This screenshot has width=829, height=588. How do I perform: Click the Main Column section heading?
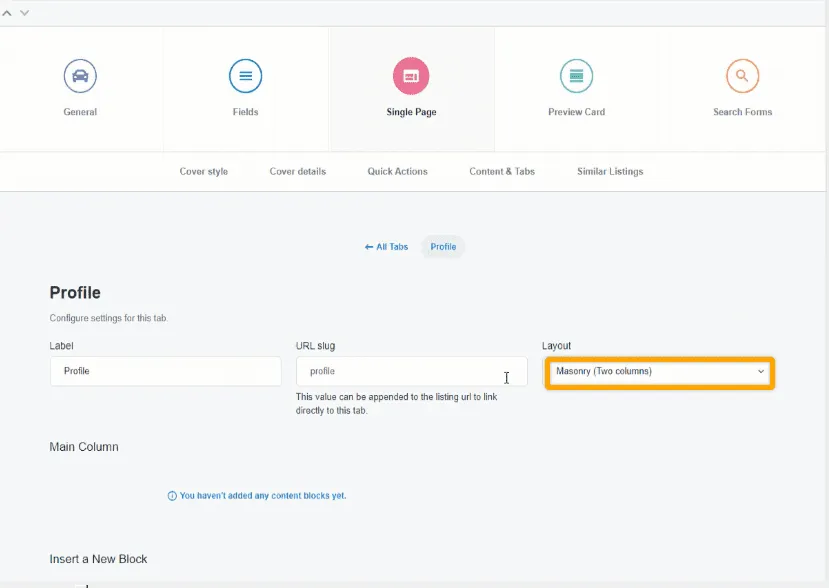pos(84,447)
